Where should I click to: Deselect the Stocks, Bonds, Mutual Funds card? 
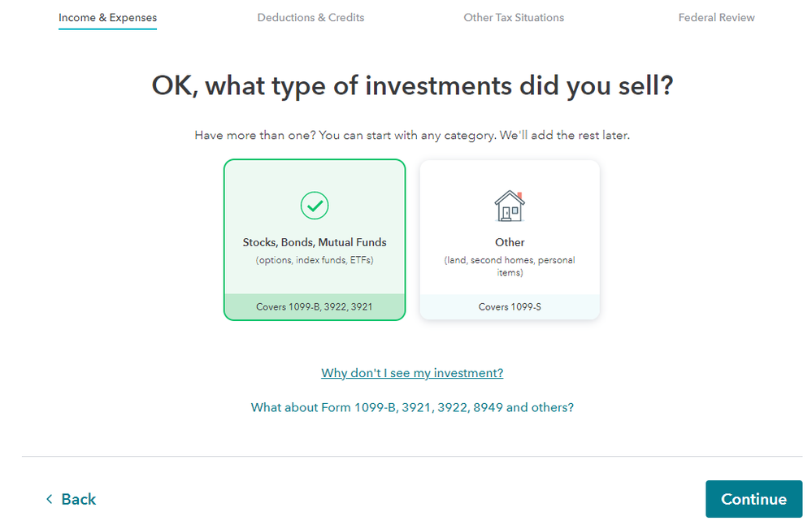pos(315,240)
